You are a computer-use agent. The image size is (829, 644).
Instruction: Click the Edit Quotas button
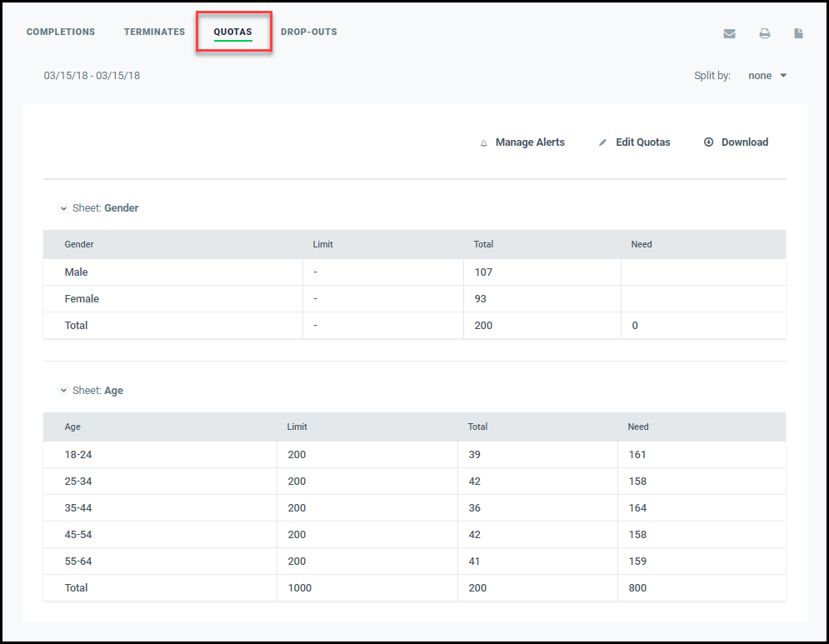click(x=643, y=142)
